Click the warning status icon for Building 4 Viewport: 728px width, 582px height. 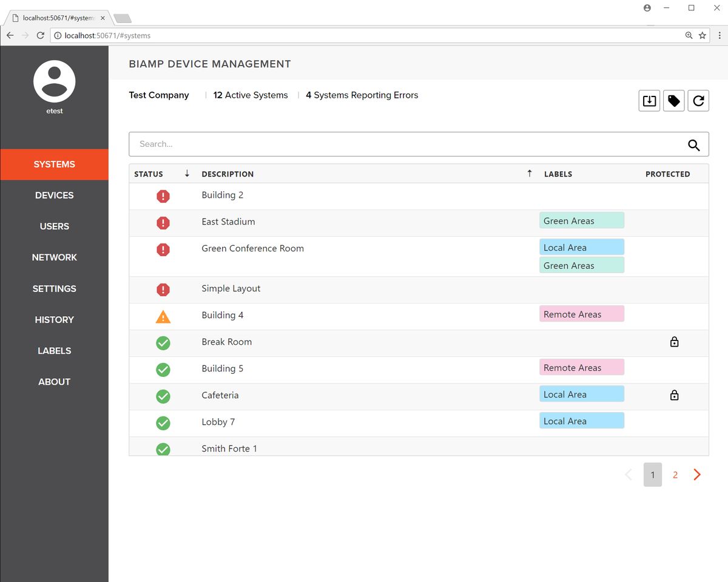(163, 316)
